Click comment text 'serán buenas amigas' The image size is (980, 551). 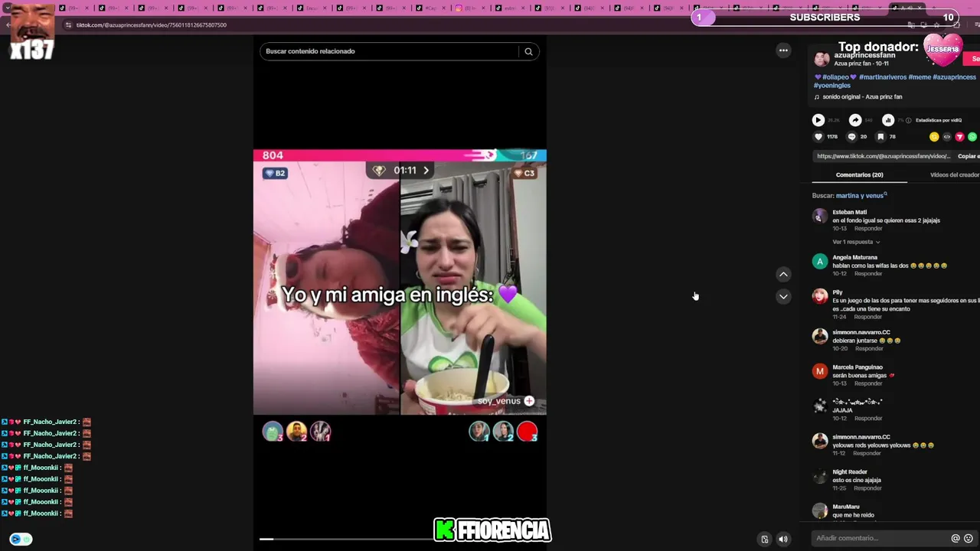tap(860, 376)
